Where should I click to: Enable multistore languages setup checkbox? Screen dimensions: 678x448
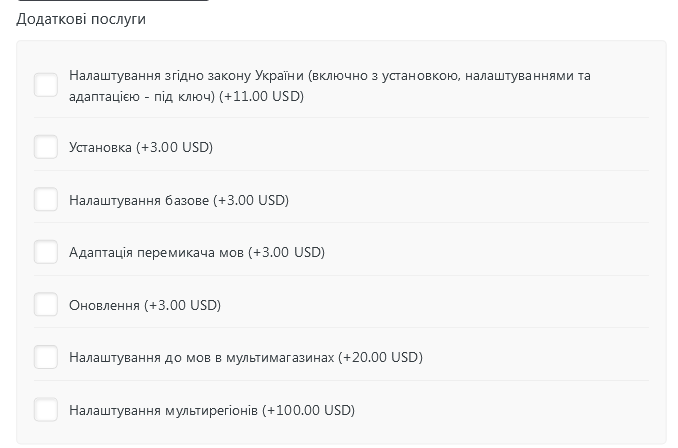[46, 357]
